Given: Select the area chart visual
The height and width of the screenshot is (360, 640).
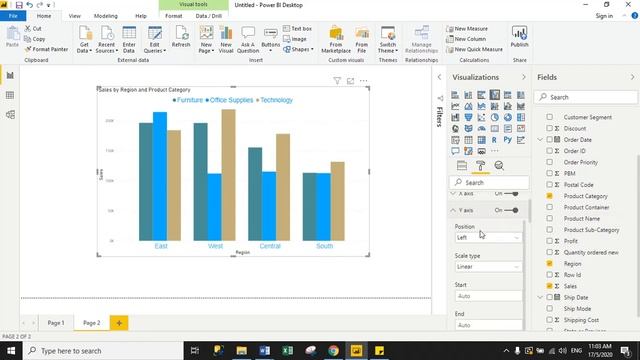Looking at the screenshot, I should pyautogui.click(x=468, y=107).
